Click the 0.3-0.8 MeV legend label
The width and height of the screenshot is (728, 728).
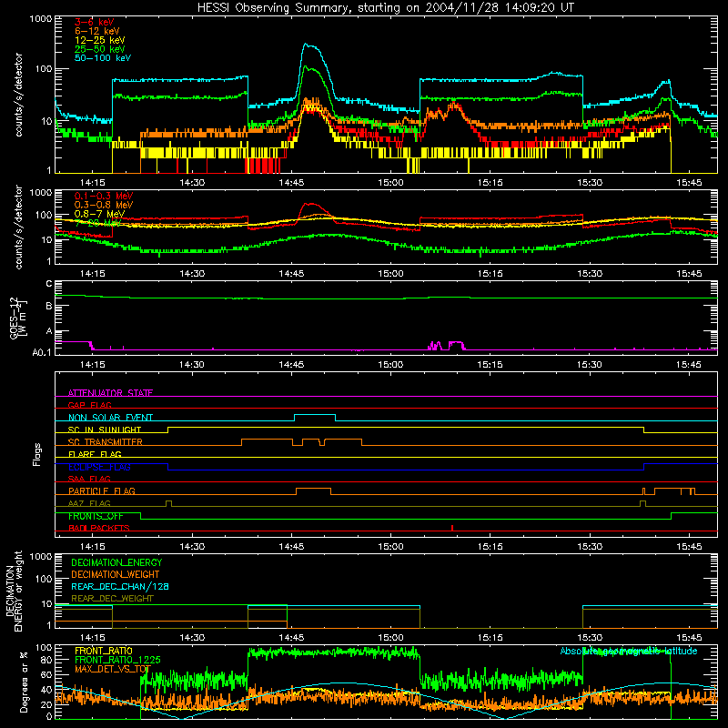(x=104, y=205)
